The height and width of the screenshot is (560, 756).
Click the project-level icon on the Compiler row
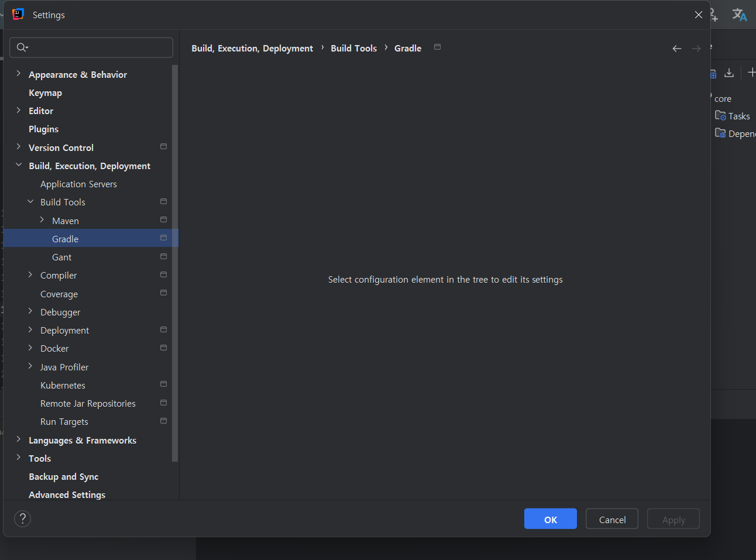[164, 274]
